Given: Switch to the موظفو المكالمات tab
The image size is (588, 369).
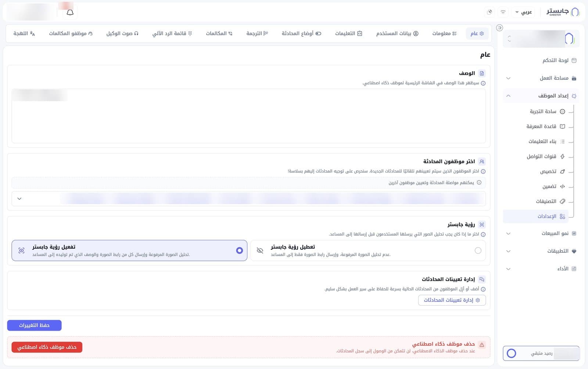Looking at the screenshot, I should coord(71,33).
